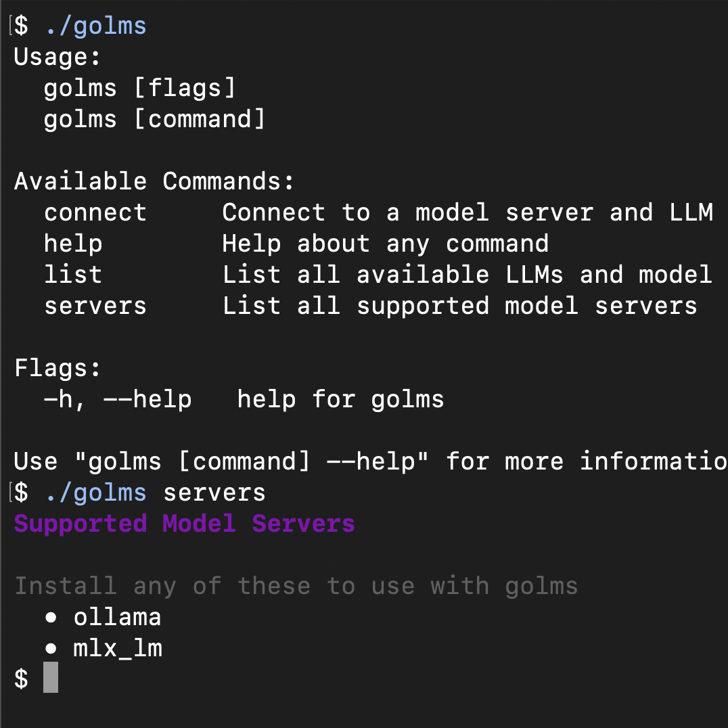Click the terminal cursor block at the prompt
Viewport: 728px width, 728px height.
(51, 678)
